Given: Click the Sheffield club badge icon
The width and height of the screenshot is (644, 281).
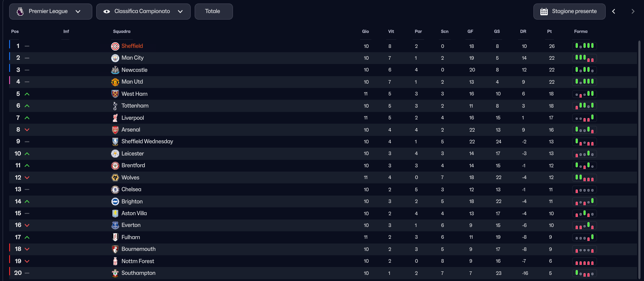Looking at the screenshot, I should click(115, 46).
